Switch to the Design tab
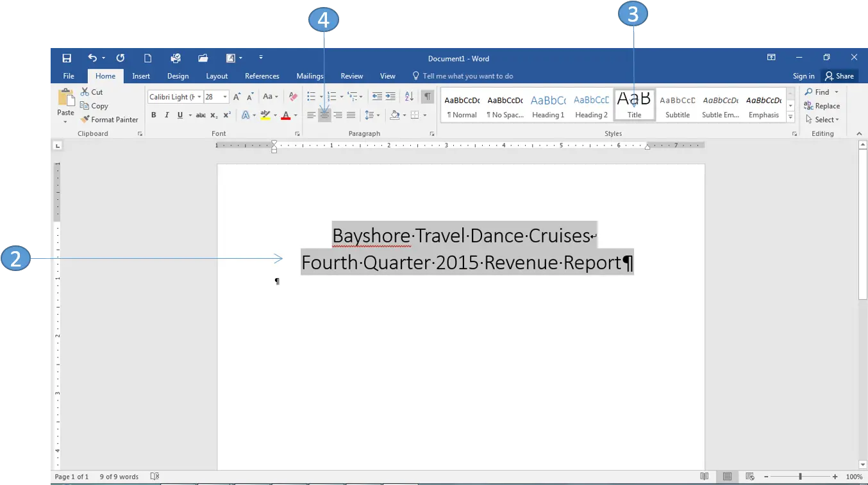Viewport: 868px width, 485px height. click(x=178, y=76)
